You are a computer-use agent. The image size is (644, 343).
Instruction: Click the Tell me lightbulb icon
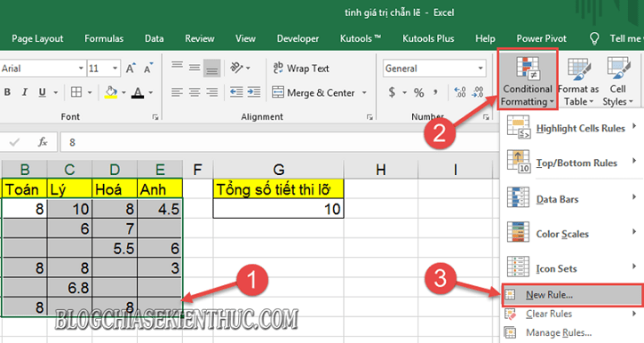point(594,38)
